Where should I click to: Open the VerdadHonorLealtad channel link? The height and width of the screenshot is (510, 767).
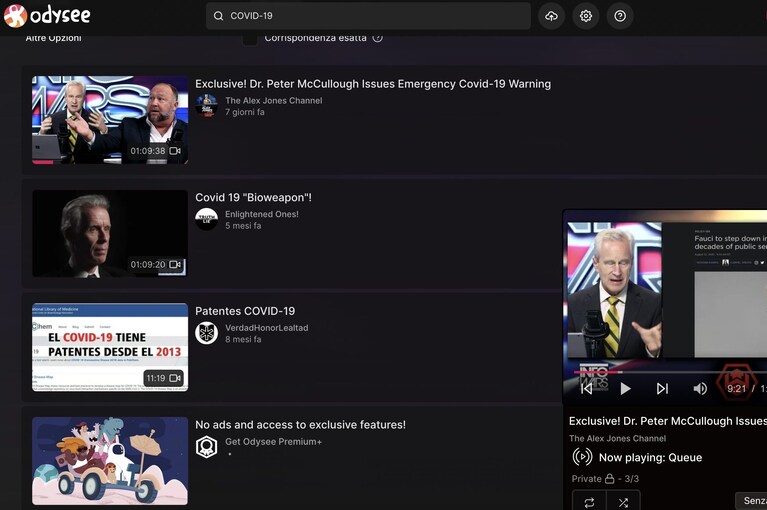[267, 328]
